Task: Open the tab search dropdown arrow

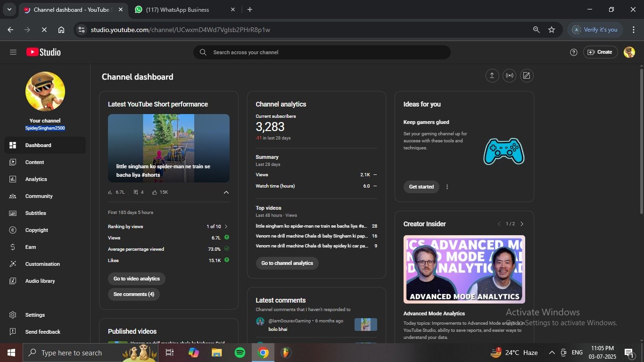Action: (x=9, y=9)
